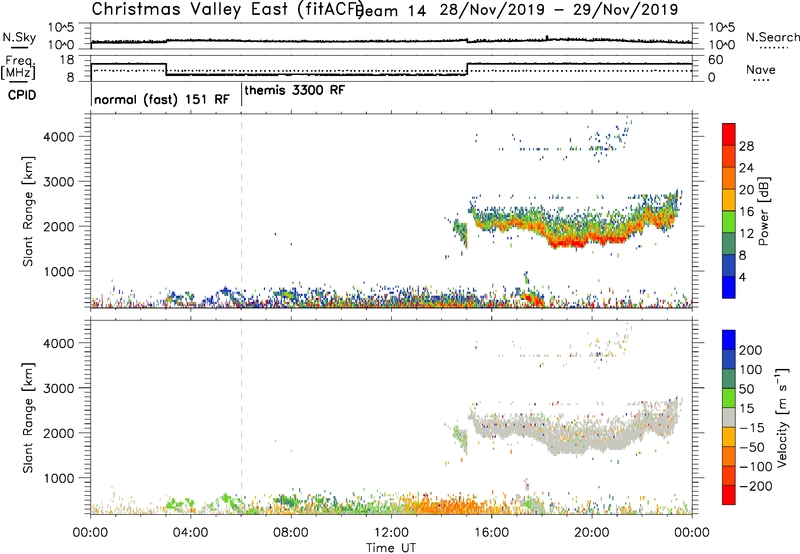Image resolution: width=800 pixels, height=554 pixels.
Task: Click the 20:00 time tick label
Action: (591, 533)
